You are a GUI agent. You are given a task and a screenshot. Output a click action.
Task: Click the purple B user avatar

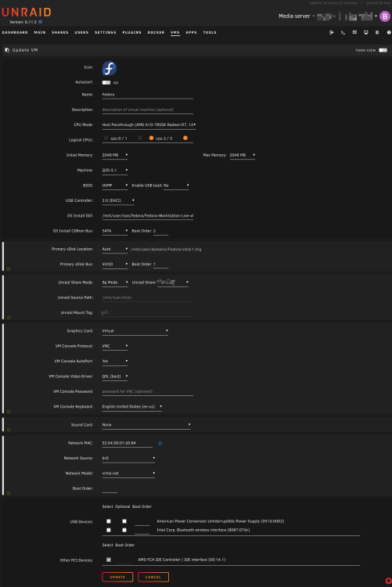384,16
